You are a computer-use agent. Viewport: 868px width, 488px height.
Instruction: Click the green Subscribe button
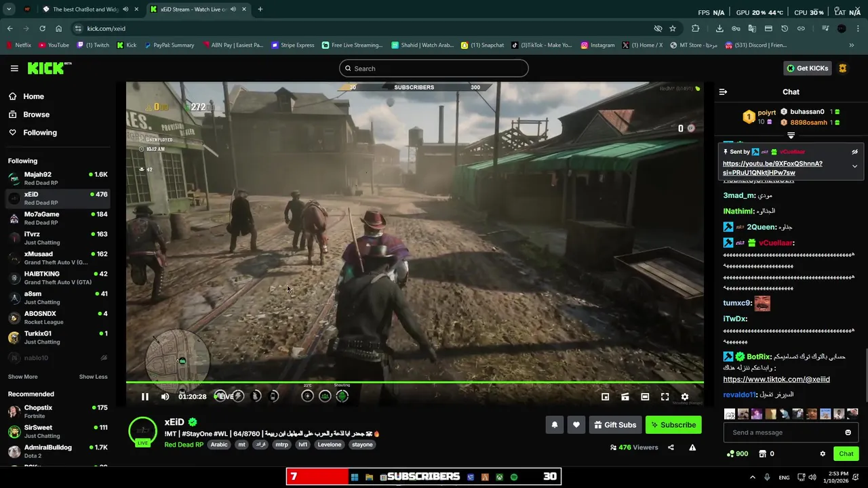click(673, 425)
